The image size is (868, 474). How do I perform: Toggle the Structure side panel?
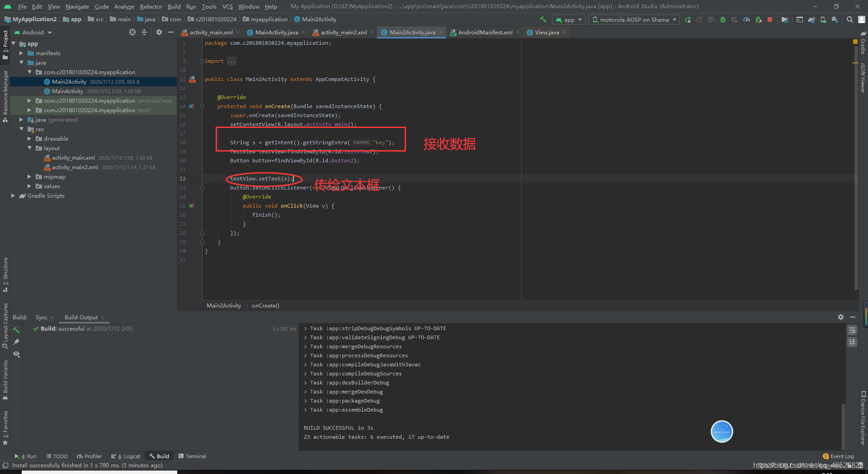(5, 275)
